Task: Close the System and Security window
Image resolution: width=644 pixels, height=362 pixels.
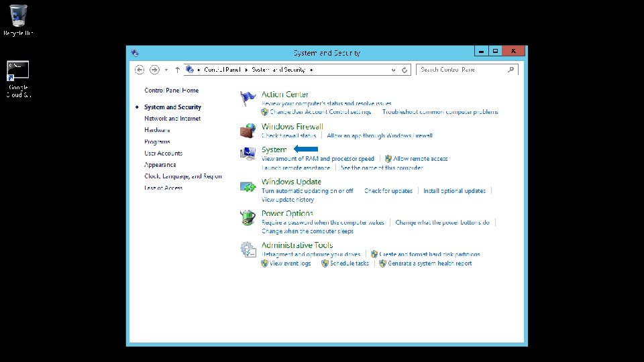Action: click(513, 51)
